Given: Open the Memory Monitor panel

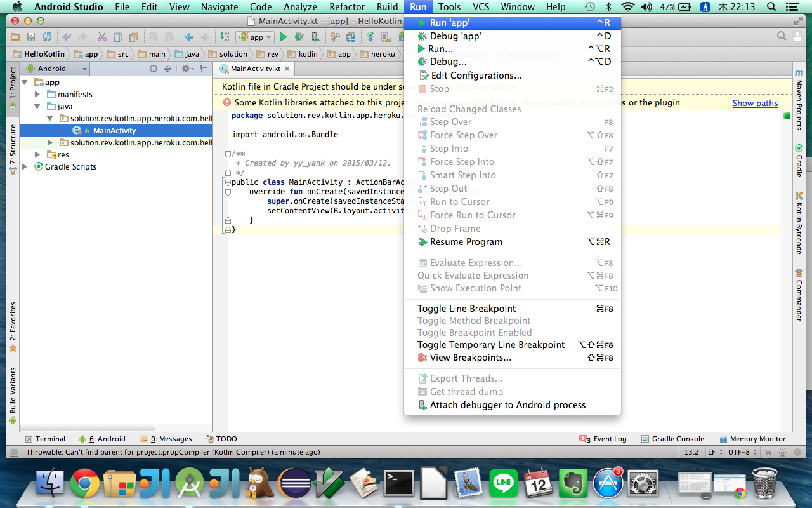Looking at the screenshot, I should tap(752, 439).
